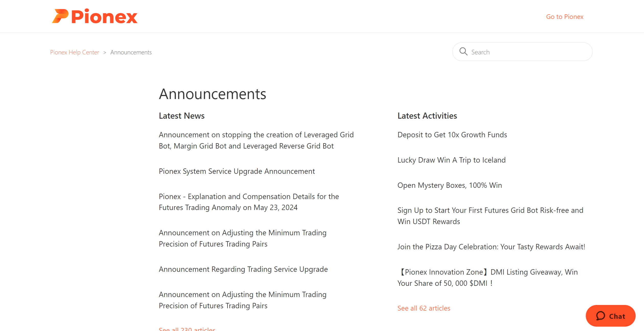Click the search magnifier icon
Screen dimensions: 644x331
463,52
